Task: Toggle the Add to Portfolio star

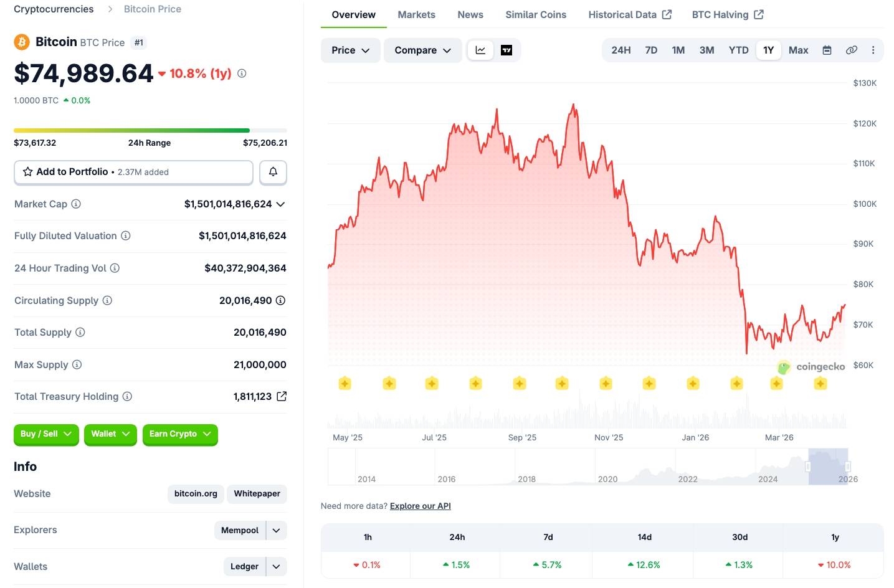Action: click(27, 172)
